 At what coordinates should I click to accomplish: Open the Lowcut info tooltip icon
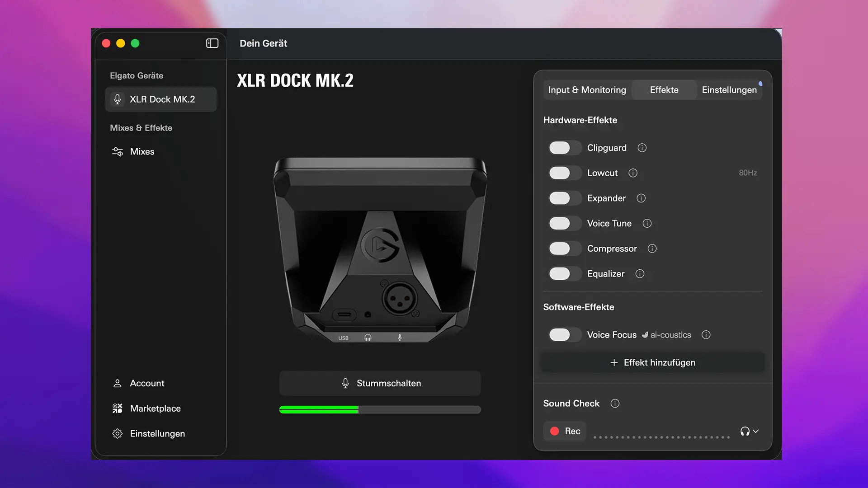pyautogui.click(x=633, y=173)
